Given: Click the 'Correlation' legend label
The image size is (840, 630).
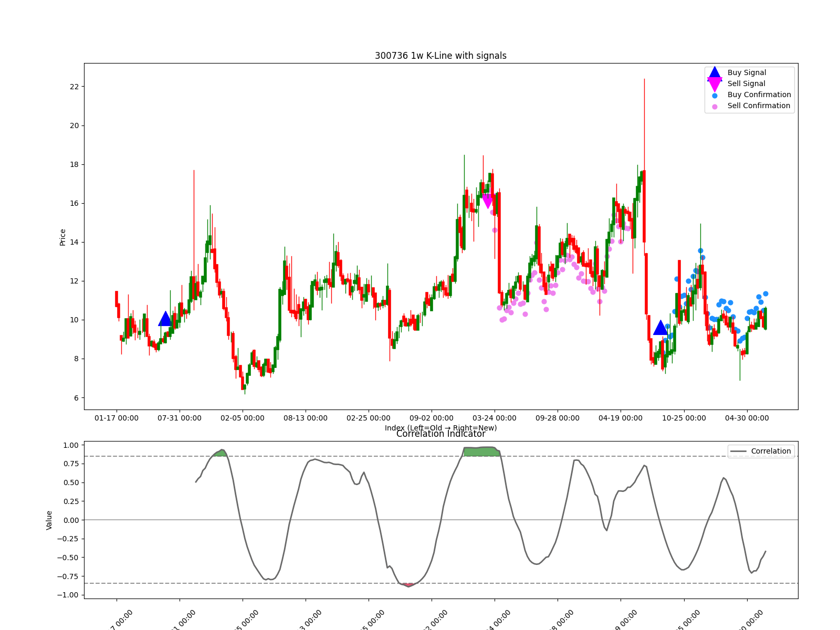Looking at the screenshot, I should [771, 451].
